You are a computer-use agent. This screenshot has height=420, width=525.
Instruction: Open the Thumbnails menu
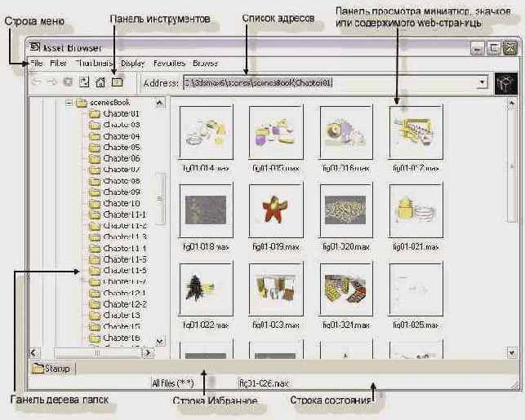pyautogui.click(x=94, y=63)
